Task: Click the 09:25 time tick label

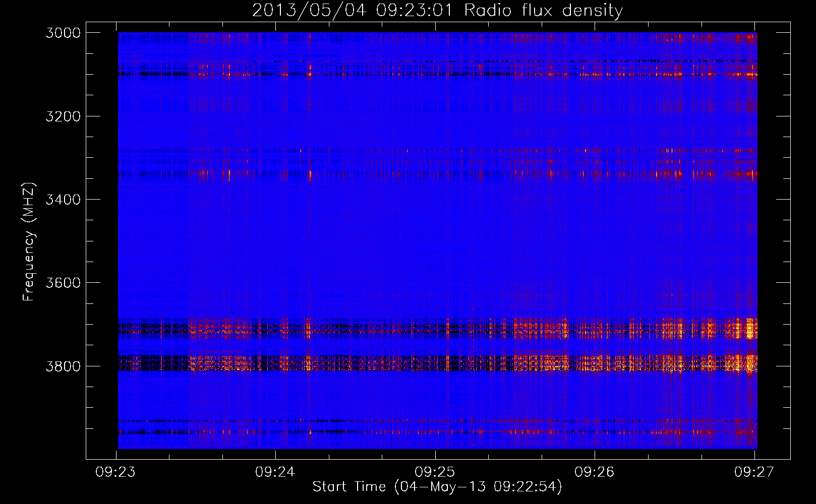Action: (x=434, y=472)
